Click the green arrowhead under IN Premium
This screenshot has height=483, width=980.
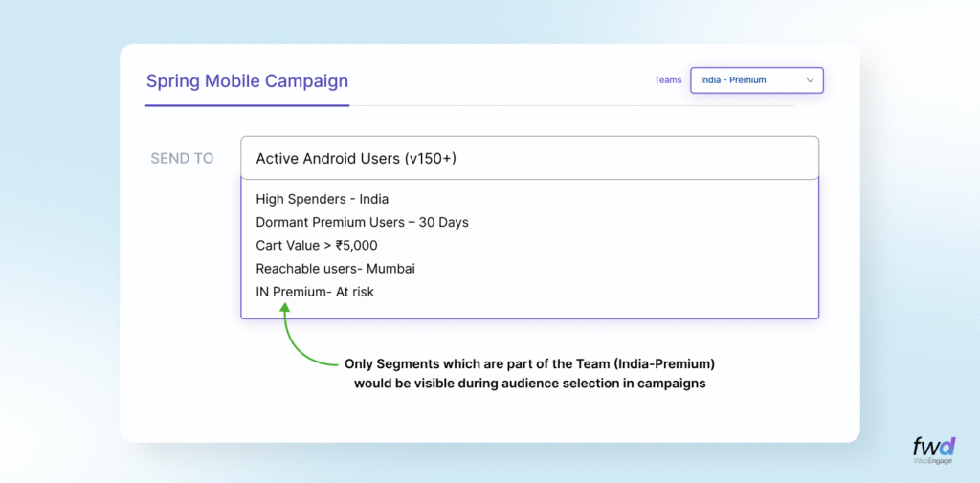284,309
